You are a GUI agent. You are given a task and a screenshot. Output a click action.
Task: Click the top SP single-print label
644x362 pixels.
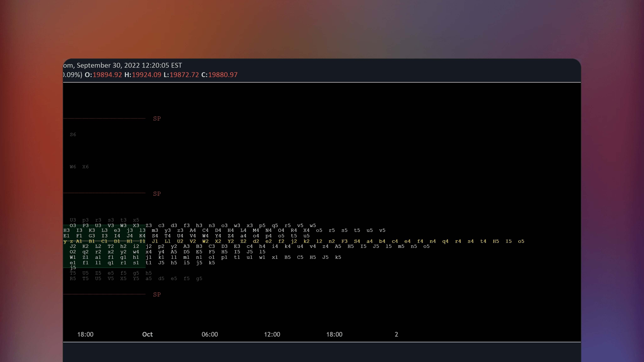click(157, 118)
